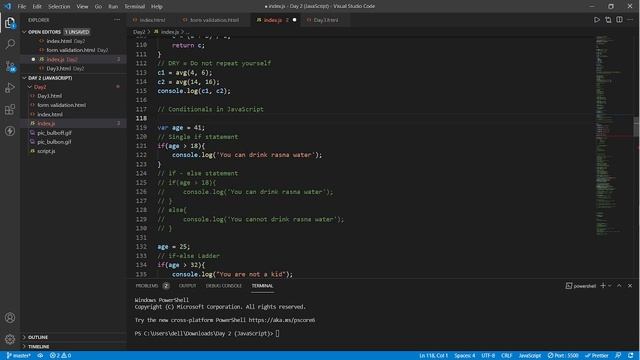Click the Run Code play icon

click(597, 20)
